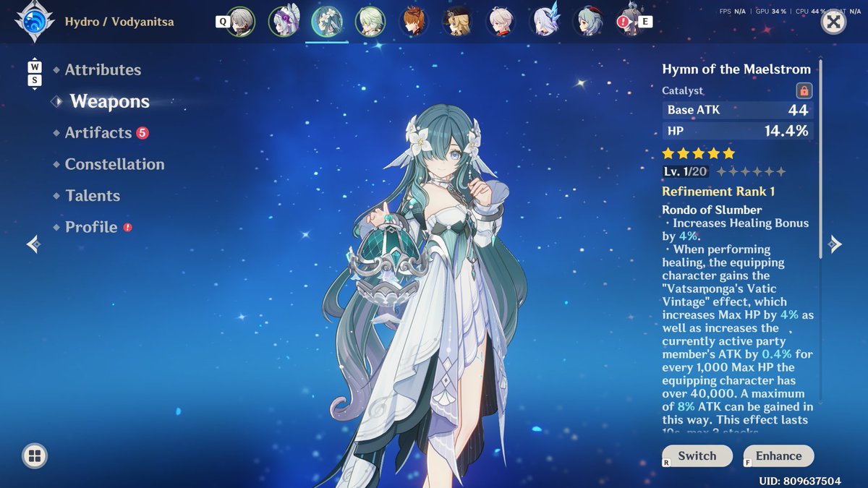The width and height of the screenshot is (868, 488).
Task: Click the E key hint by portraits
Action: (645, 22)
